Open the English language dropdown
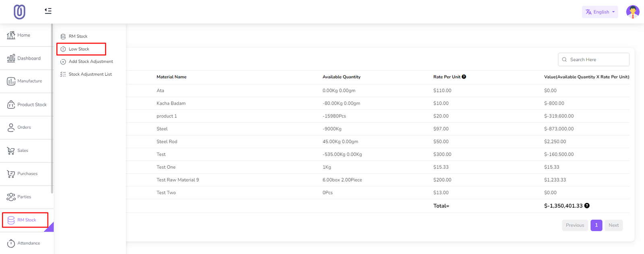Screen dimensions: 644x254 coord(599,12)
